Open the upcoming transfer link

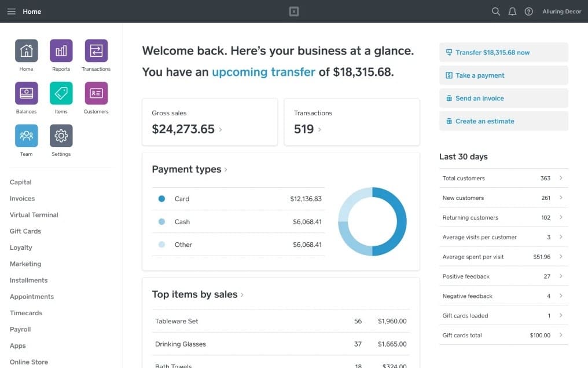tap(263, 72)
